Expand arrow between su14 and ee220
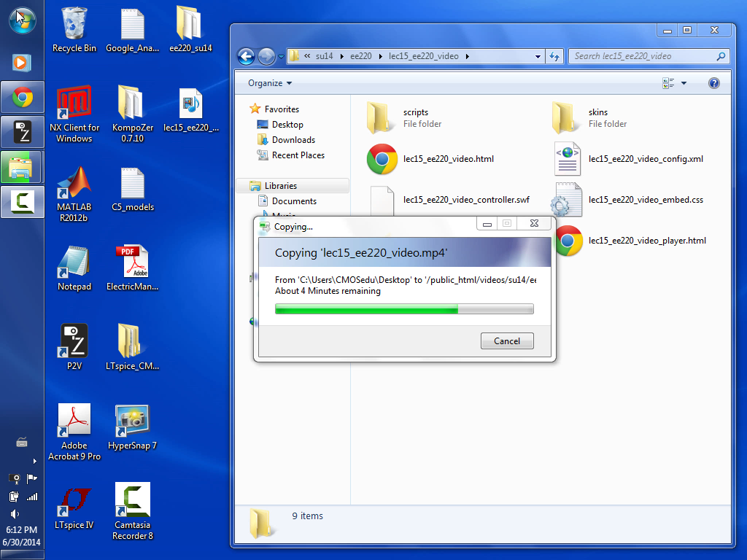This screenshot has height=560, width=747. [x=341, y=56]
